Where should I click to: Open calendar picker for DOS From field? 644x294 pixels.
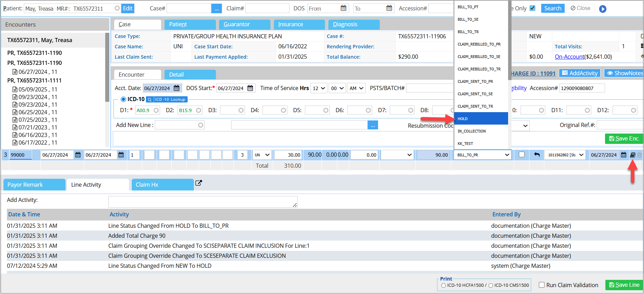(x=343, y=8)
